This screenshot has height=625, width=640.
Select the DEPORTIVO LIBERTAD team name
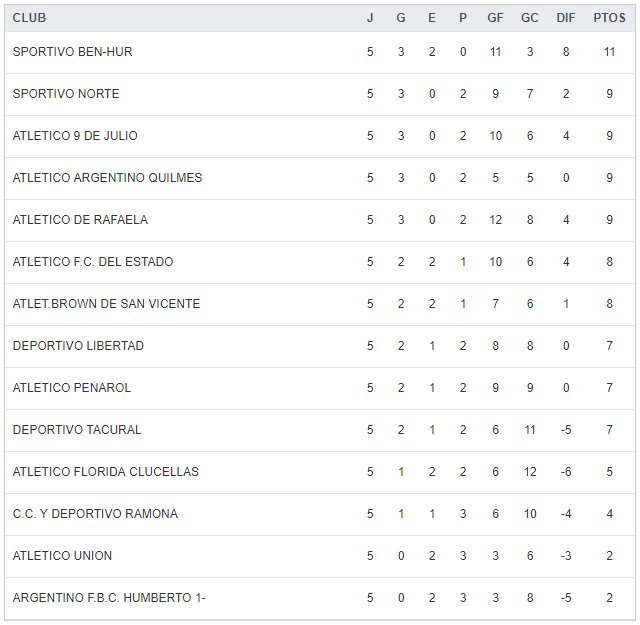[x=78, y=346]
